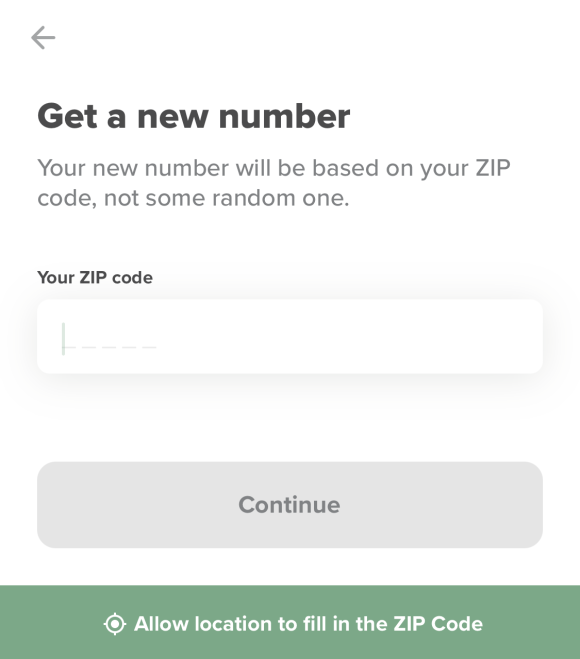Focus the dashed ZIP placeholder digits
This screenshot has height=659, width=580.
coord(109,347)
